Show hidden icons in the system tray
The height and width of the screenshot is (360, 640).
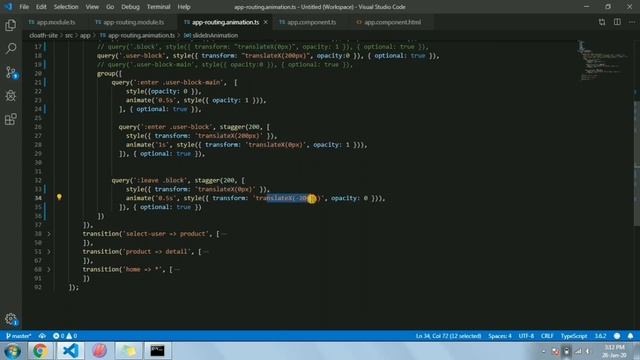point(544,351)
